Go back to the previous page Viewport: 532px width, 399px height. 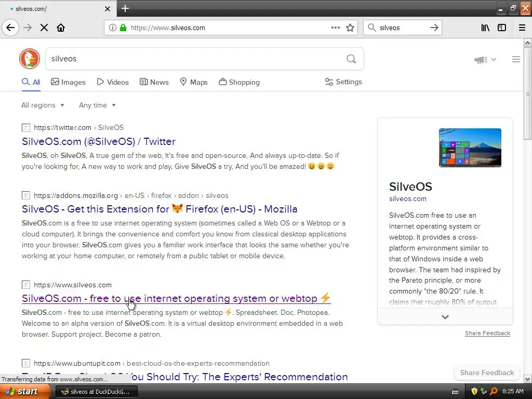tap(10, 28)
